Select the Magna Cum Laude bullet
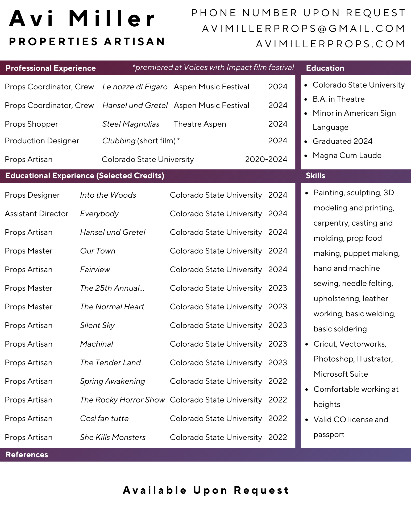 pos(347,156)
